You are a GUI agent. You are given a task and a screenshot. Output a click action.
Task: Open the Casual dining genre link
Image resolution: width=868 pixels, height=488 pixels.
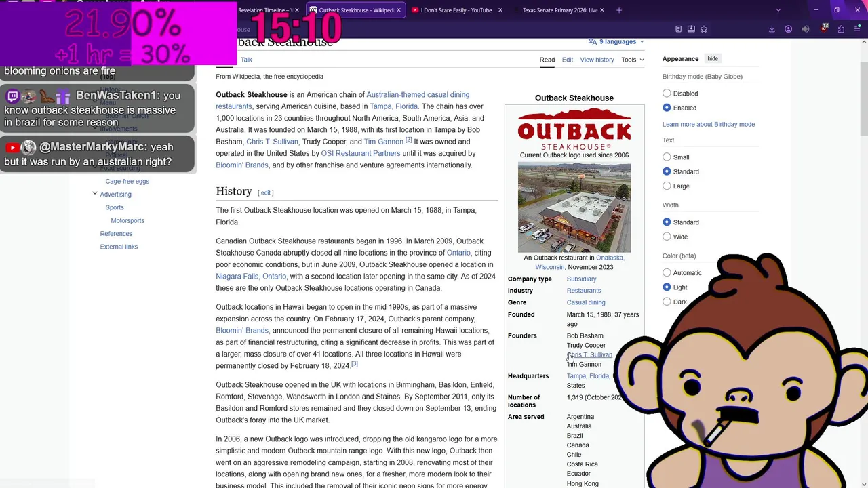click(586, 302)
